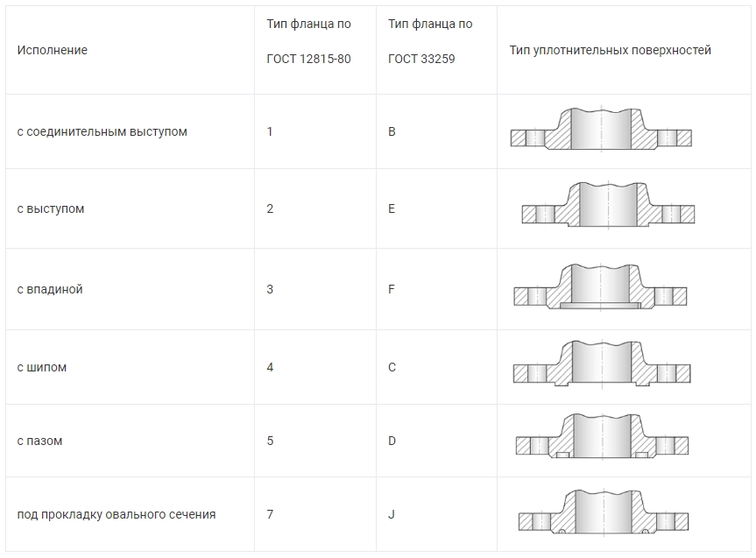This screenshot has width=756, height=558.
Task: Click 'под прокладку овального сечения' text
Action: pos(117,514)
